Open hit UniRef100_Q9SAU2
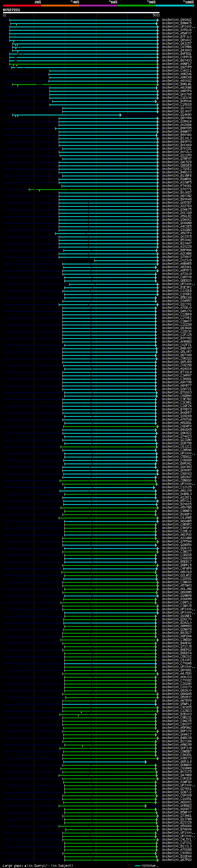Viewport: 197px width, 868px height. point(177,20)
